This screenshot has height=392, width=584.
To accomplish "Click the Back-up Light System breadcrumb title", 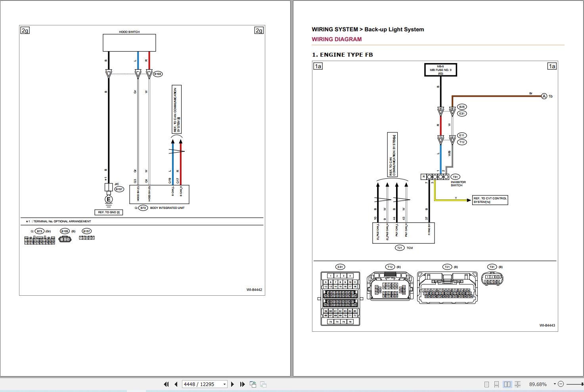I will 394,29.
